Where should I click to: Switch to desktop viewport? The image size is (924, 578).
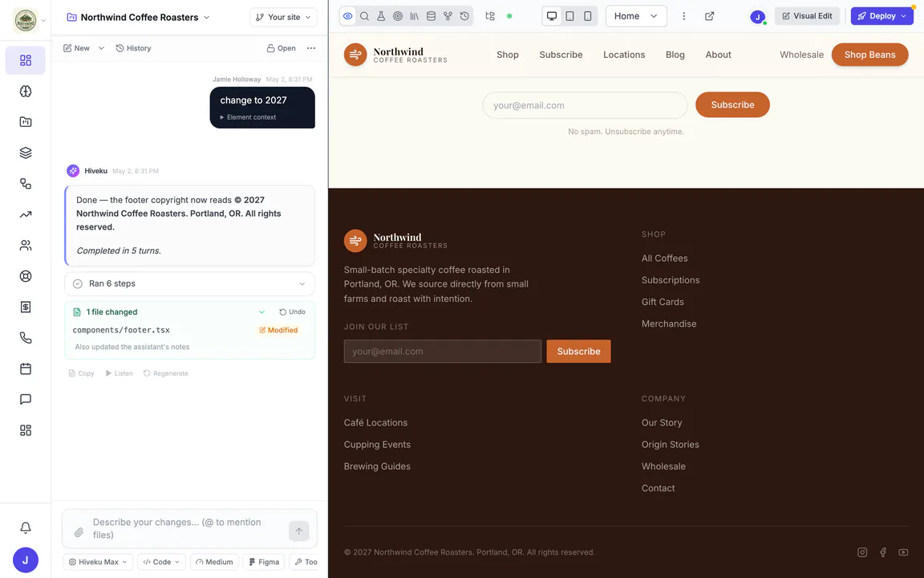pos(552,17)
